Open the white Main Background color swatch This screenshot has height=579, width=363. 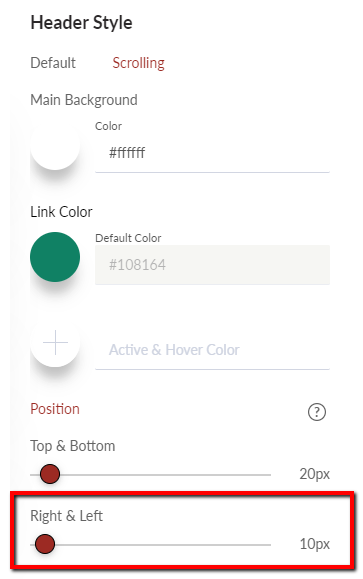[x=55, y=145]
